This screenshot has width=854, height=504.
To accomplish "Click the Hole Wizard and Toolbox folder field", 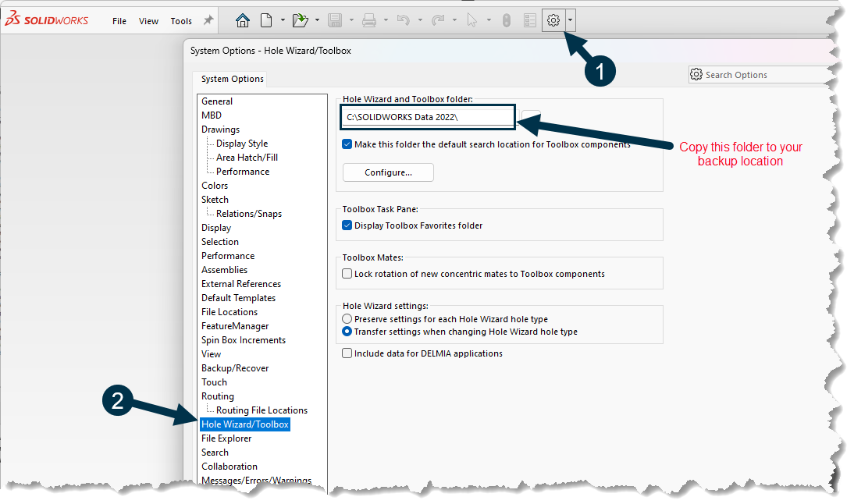I will coord(428,117).
